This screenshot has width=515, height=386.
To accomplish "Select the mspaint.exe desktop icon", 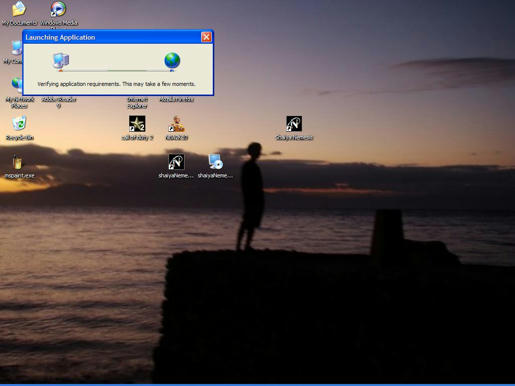I will click(x=17, y=162).
